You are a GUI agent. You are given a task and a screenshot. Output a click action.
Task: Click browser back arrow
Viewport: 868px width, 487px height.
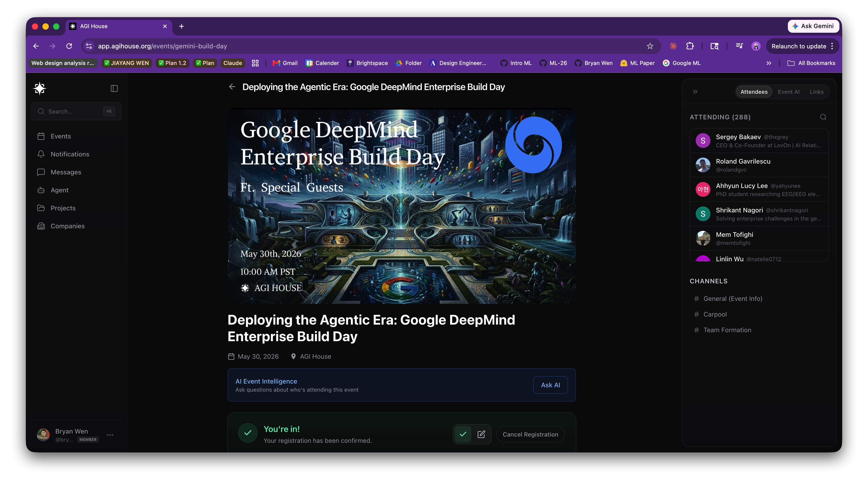tap(36, 46)
